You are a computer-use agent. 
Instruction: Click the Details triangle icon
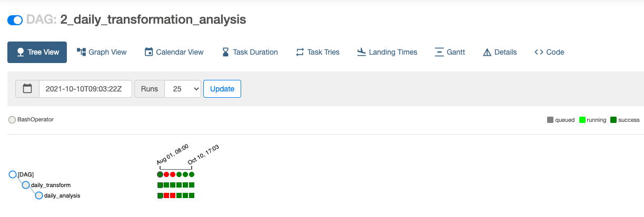tap(487, 52)
